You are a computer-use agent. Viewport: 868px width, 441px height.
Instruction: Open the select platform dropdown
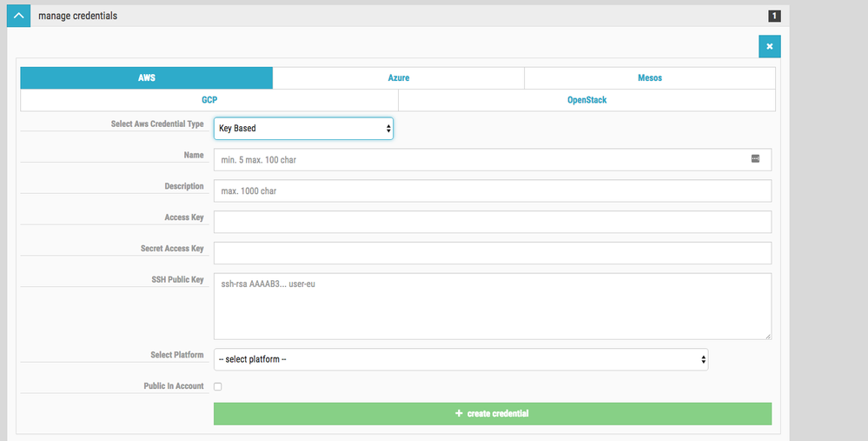[461, 359]
